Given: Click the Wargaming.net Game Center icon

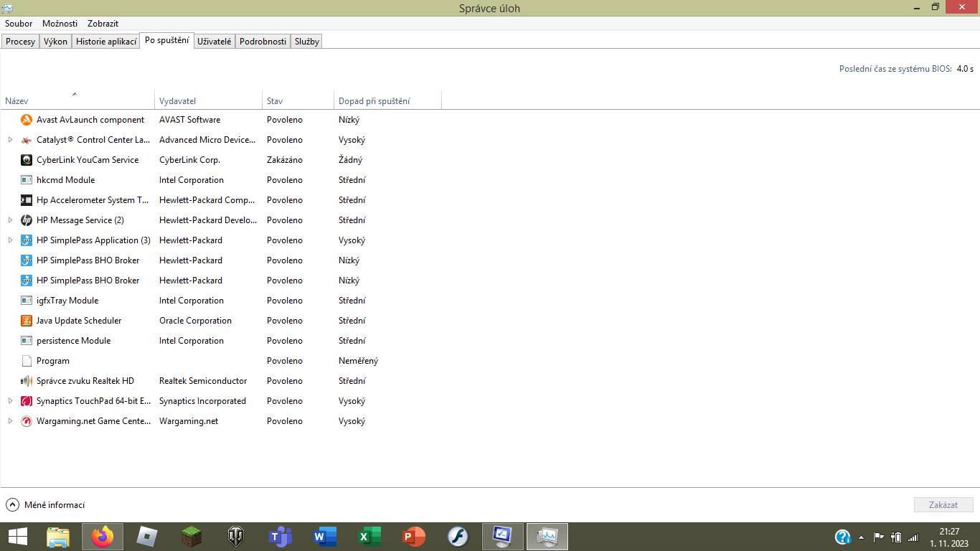Looking at the screenshot, I should point(27,421).
